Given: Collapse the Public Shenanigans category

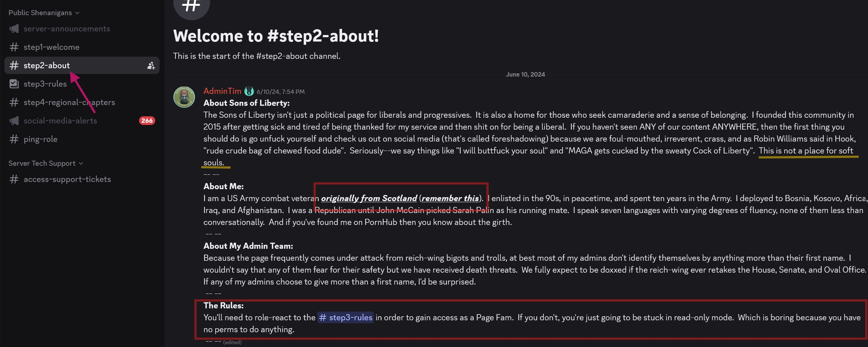Looking at the screenshot, I should 44,13.
